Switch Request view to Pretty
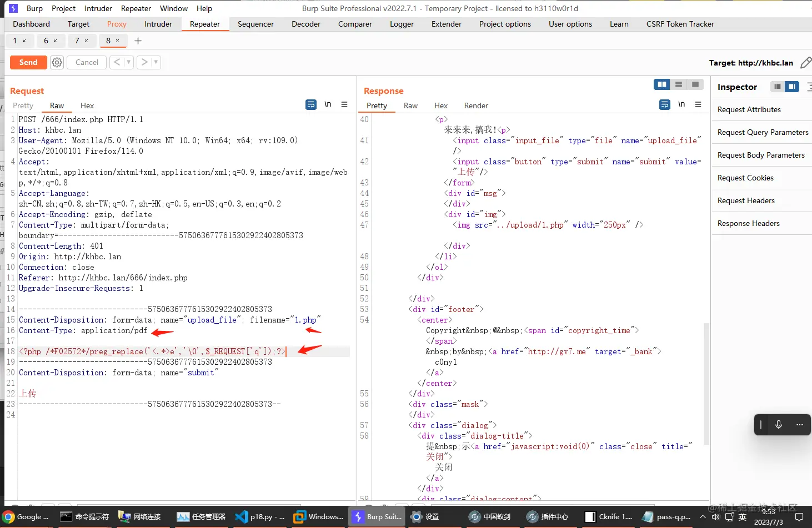The width and height of the screenshot is (812, 528). [23, 105]
